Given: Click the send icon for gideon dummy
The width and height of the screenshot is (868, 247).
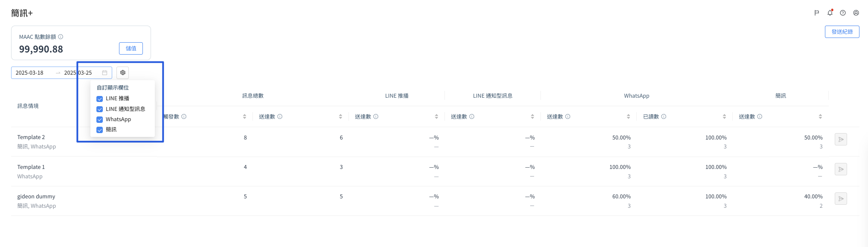Looking at the screenshot, I should point(841,199).
